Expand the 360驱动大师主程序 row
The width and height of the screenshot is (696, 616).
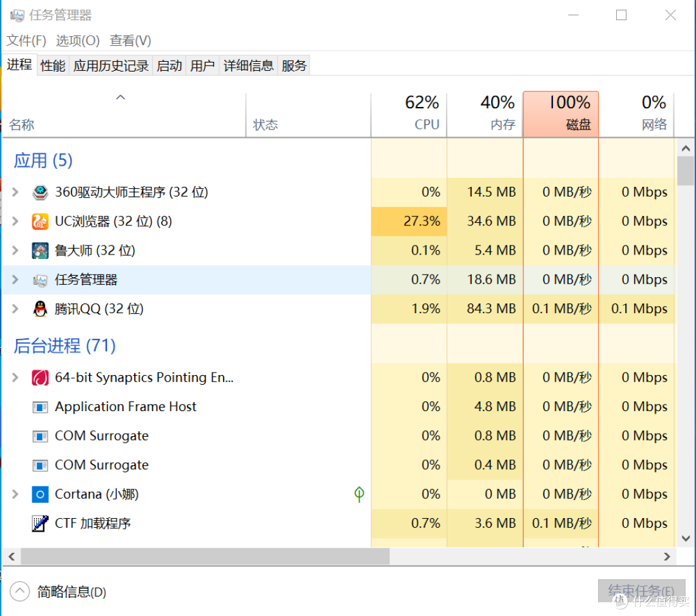tap(15, 192)
